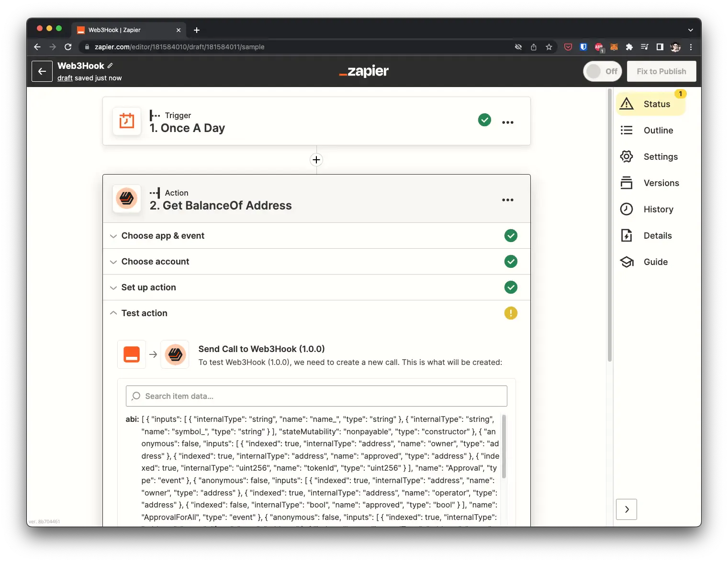Expand Choose app & event section
Viewport: 728px width, 562px height.
[x=316, y=236]
